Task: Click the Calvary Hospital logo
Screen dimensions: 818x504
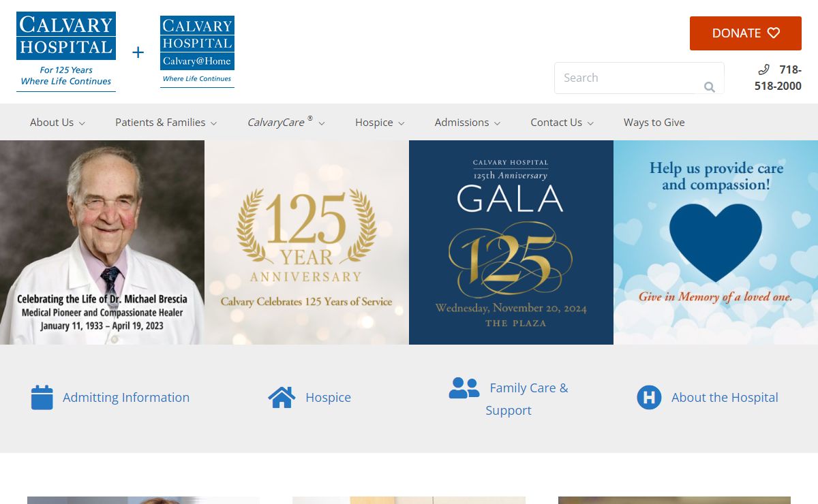Action: [x=66, y=52]
